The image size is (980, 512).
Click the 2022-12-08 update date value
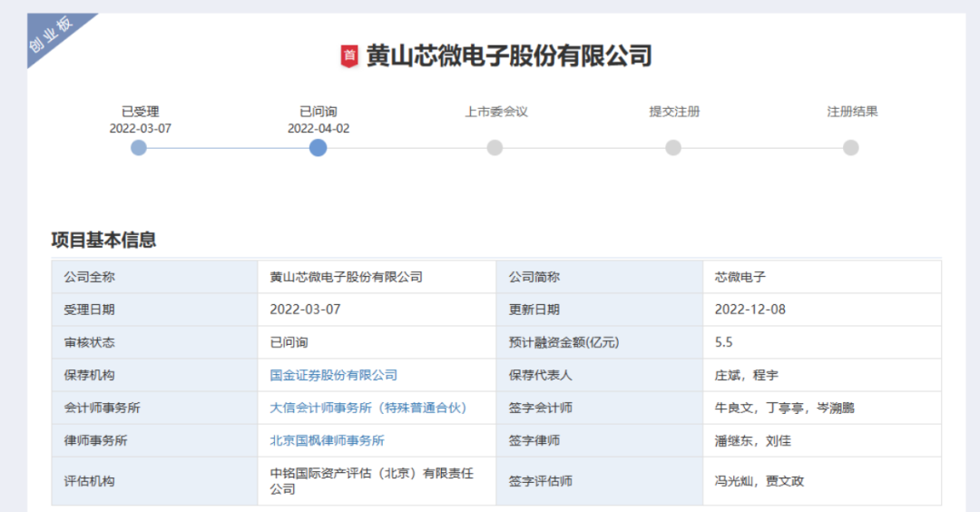point(750,310)
